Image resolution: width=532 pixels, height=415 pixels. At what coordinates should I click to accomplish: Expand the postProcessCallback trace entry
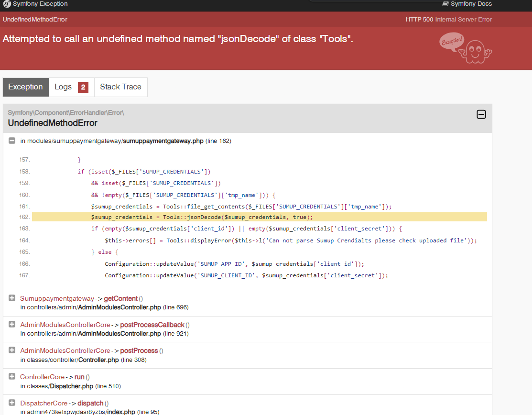pyautogui.click(x=12, y=325)
